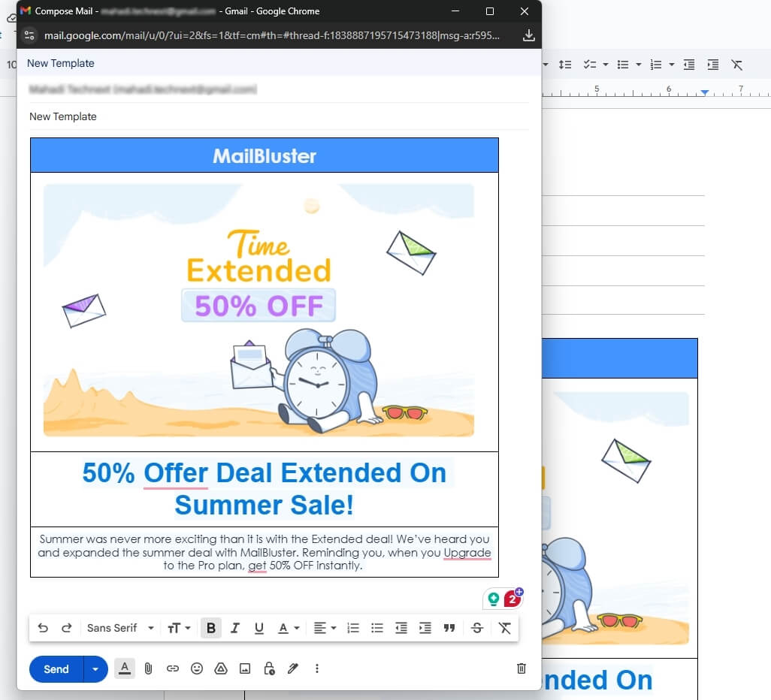The height and width of the screenshot is (700, 771).
Task: Expand numbered list menu arrow in Docs
Action: click(x=671, y=65)
